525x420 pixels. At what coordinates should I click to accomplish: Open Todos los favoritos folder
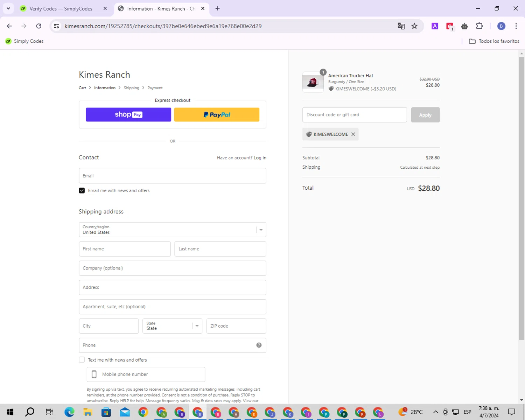(x=494, y=41)
